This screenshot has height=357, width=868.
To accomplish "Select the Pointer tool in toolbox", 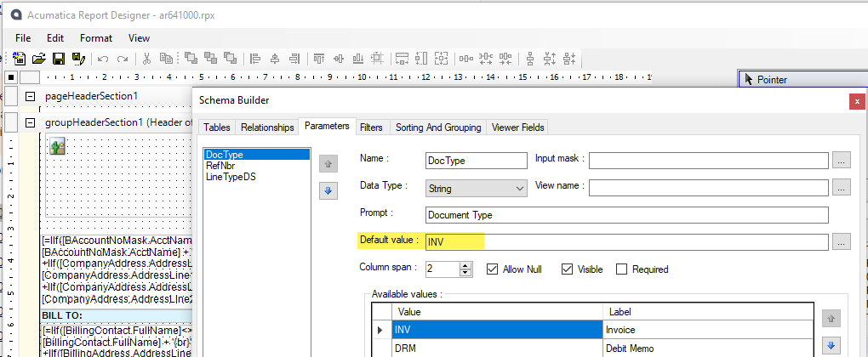I will [x=802, y=80].
